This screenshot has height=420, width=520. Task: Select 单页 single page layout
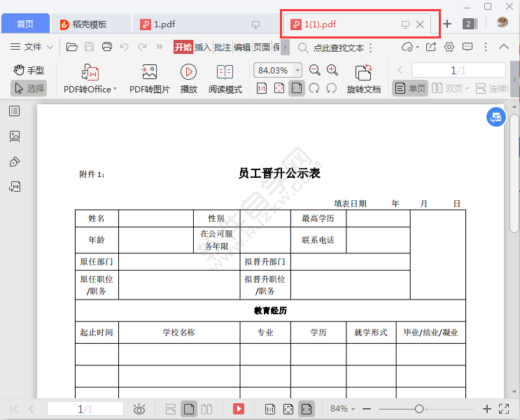click(x=410, y=88)
